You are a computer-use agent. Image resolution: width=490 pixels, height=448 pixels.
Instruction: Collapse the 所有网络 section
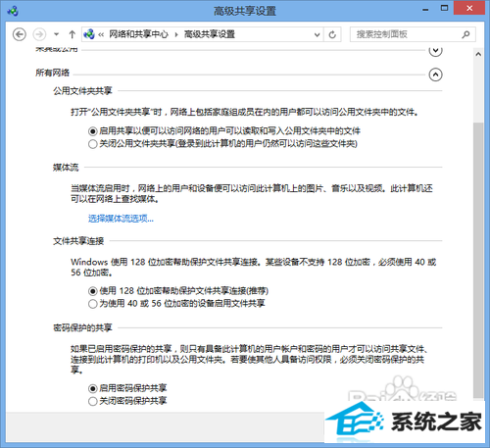click(x=435, y=75)
